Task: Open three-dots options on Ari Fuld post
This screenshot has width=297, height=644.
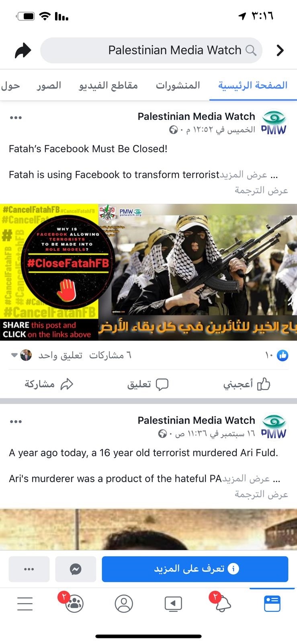Action: click(x=16, y=422)
